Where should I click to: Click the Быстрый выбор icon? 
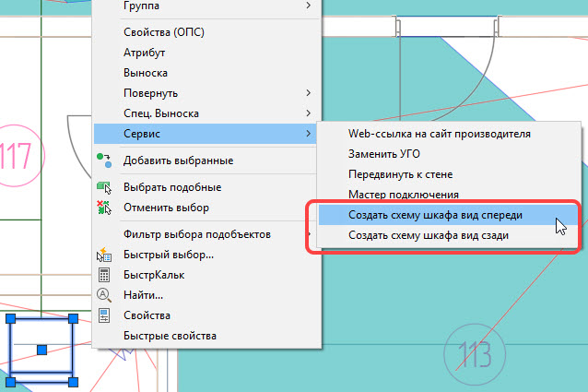click(104, 255)
